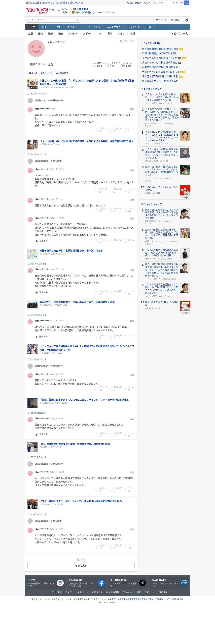The height and width of the screenshot is (644, 215).
Task: Open the settings gear icon
Action: tap(187, 20)
